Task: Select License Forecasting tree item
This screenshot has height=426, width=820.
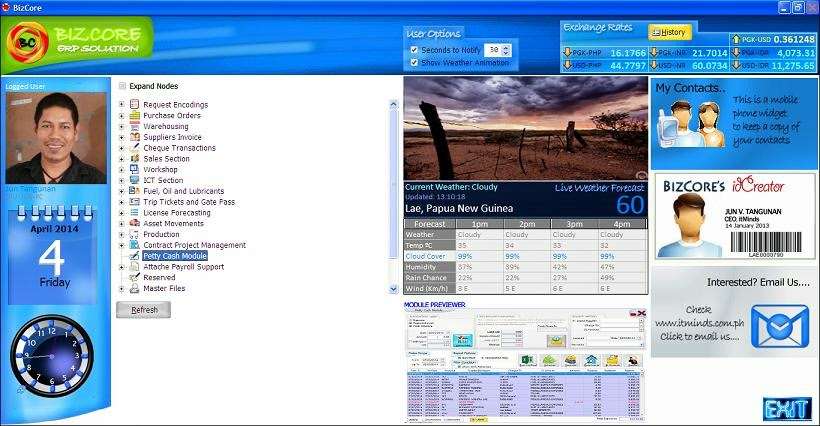Action: click(x=177, y=213)
